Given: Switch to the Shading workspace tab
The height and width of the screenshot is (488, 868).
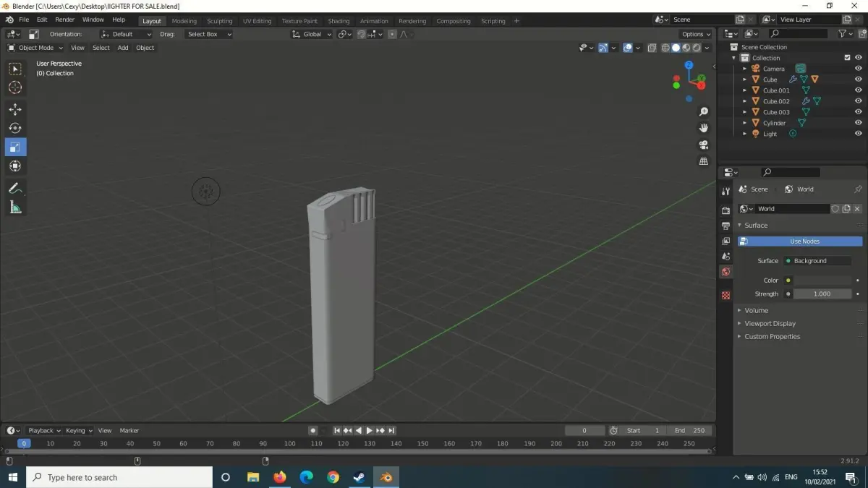Looking at the screenshot, I should click(339, 21).
